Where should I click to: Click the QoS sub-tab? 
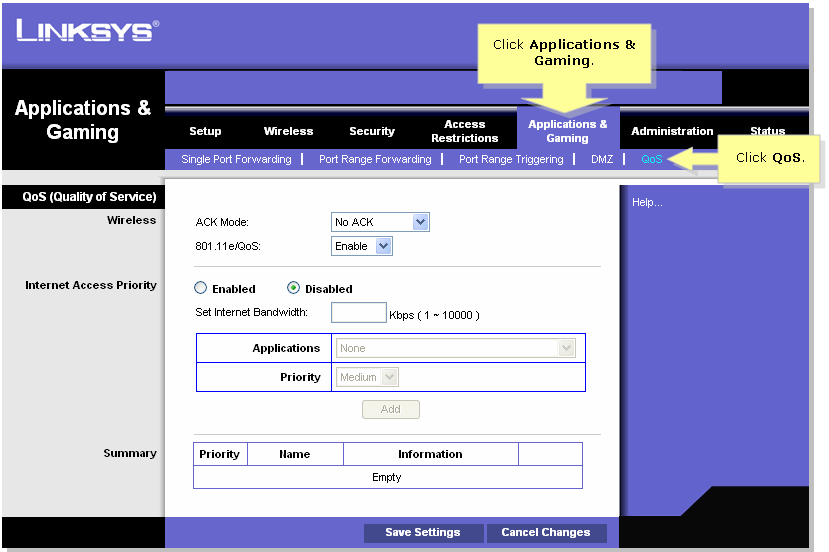(x=651, y=159)
